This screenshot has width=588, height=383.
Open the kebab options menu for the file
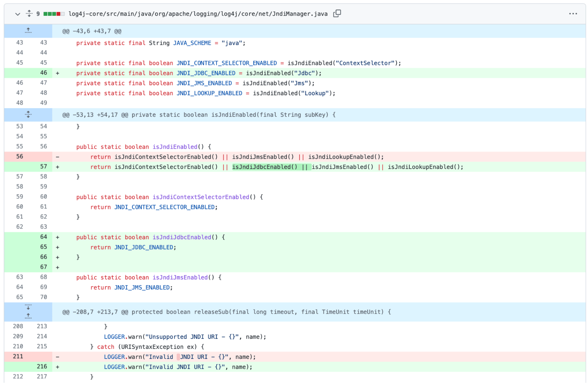pyautogui.click(x=573, y=13)
